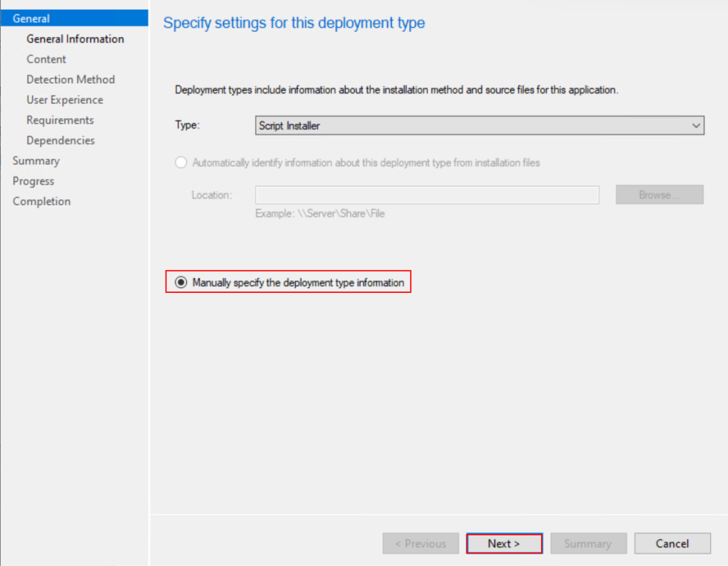Screen dimensions: 728x566
Task: Select Manually specify the deployment type information
Action: [181, 283]
